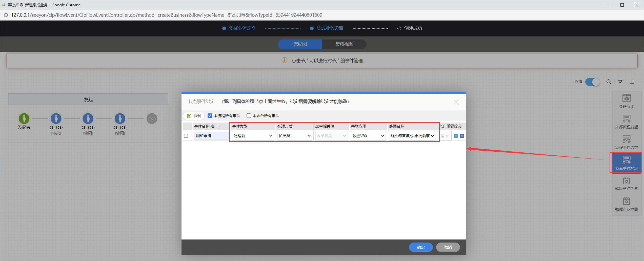Image resolution: width=644 pixels, height=261 pixels.
Task: Add a new event row with plus icon
Action: click(462, 136)
